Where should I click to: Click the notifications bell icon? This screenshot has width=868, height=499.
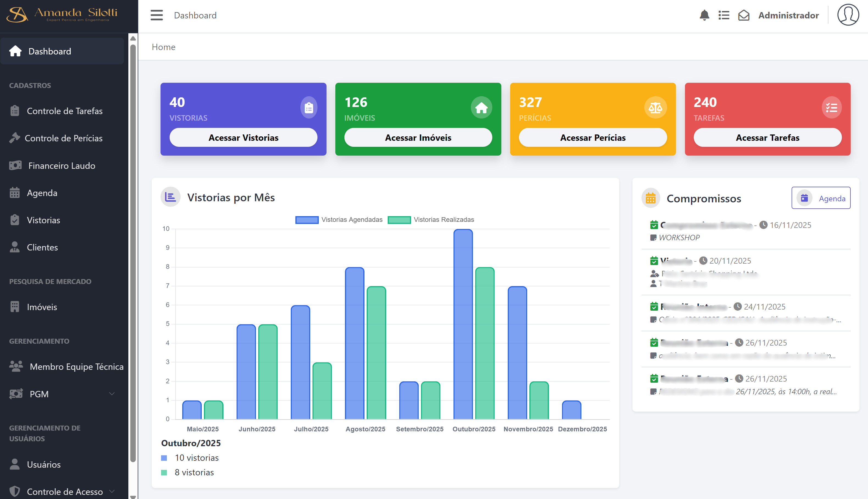point(704,15)
